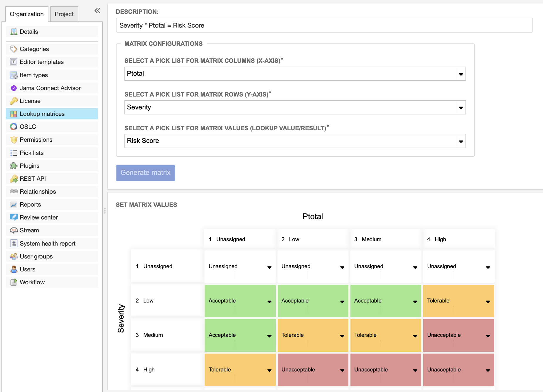
Task: Click the red Unacceptable cell for Medium/High
Action: 458,335
